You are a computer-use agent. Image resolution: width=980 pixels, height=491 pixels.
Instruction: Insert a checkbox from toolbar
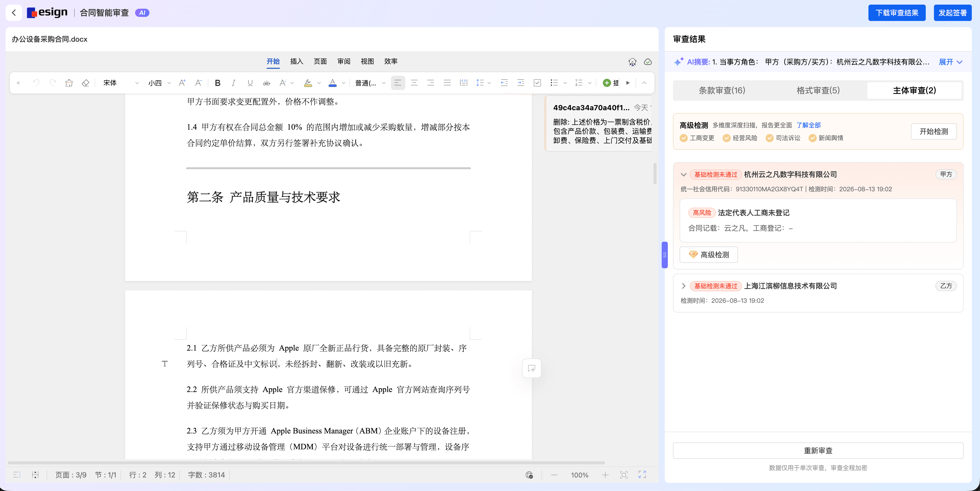(537, 83)
